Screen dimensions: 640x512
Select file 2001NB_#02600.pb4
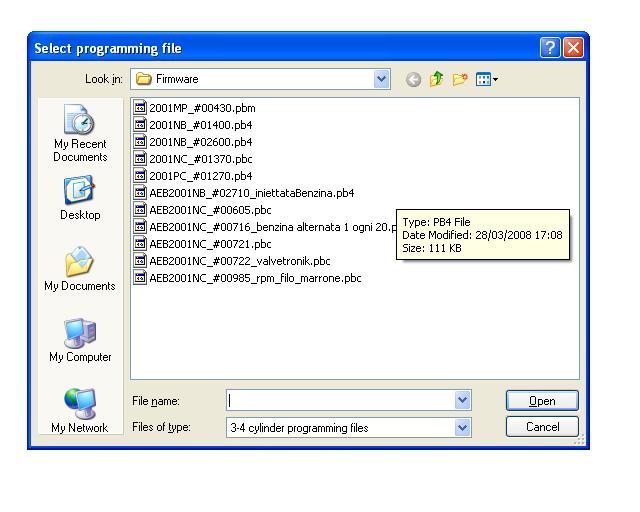[x=200, y=142]
